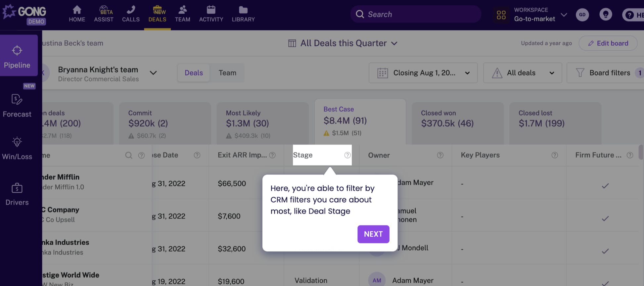The height and width of the screenshot is (286, 644).
Task: Click the Gong logo
Action: (24, 14)
